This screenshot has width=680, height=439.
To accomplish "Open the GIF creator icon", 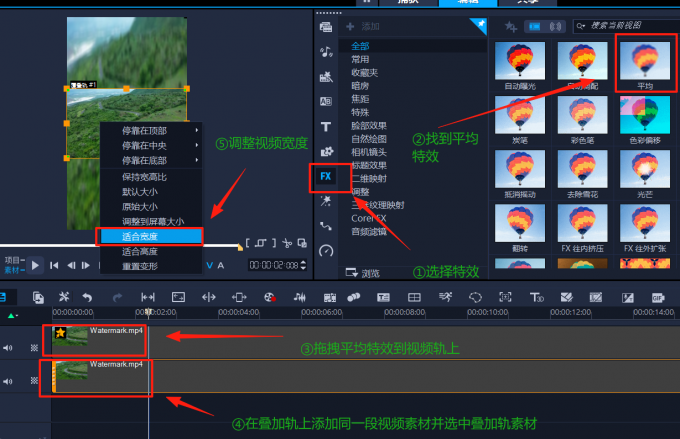I will click(x=658, y=298).
